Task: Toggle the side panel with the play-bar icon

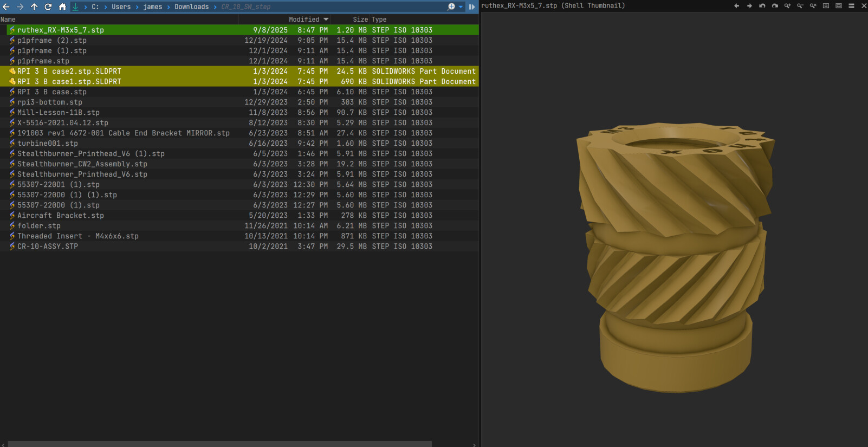Action: 472,7
